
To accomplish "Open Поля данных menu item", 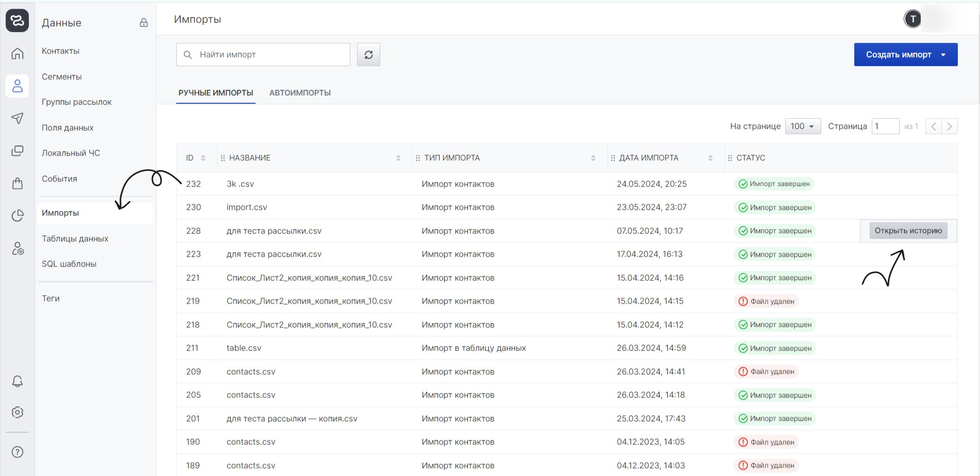I will (x=67, y=128).
